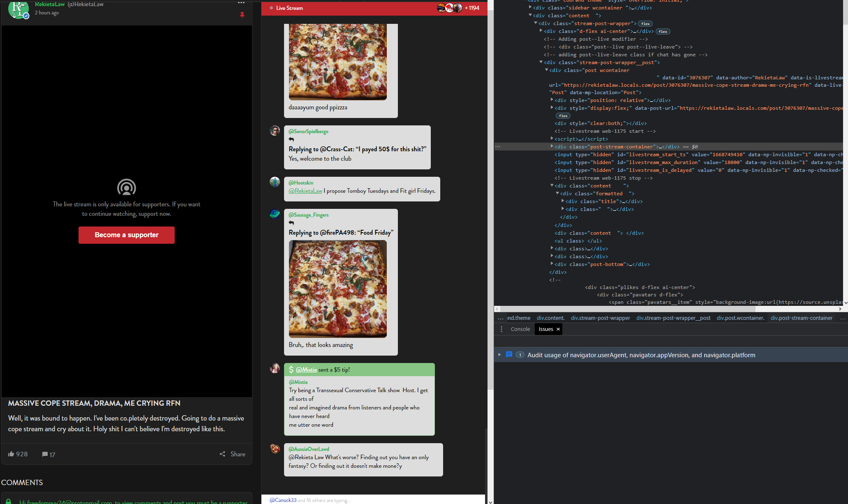Open the post options ellipsis menu
This screenshot has height=504, width=848.
[x=241, y=3]
